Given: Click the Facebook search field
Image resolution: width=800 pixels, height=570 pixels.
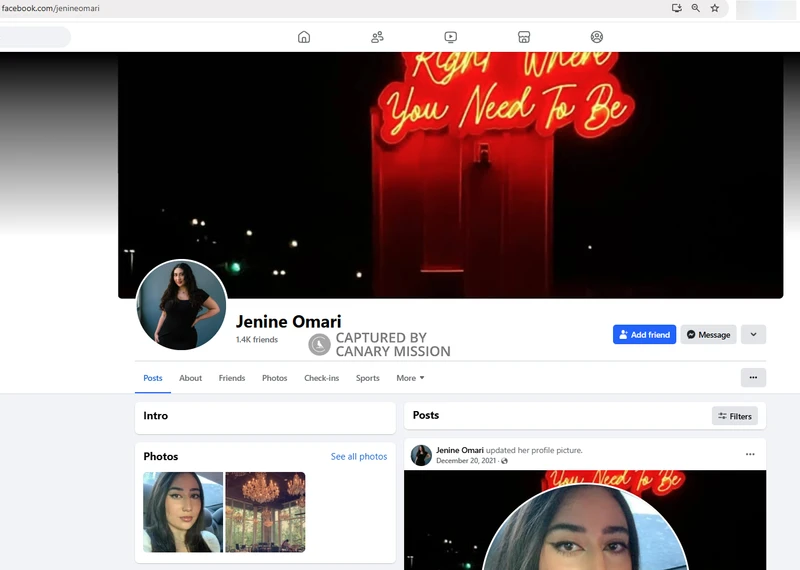Looking at the screenshot, I should tap(35, 37).
